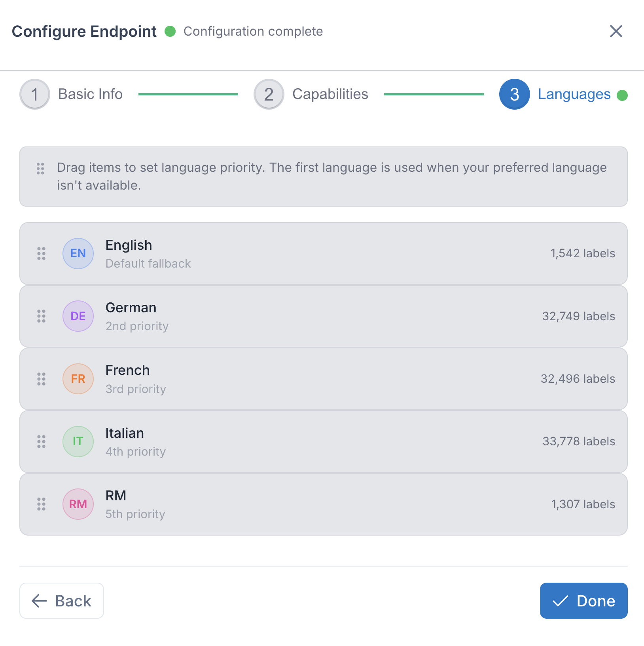Select the IT Italian language badge
The width and height of the screenshot is (644, 646).
coord(78,441)
